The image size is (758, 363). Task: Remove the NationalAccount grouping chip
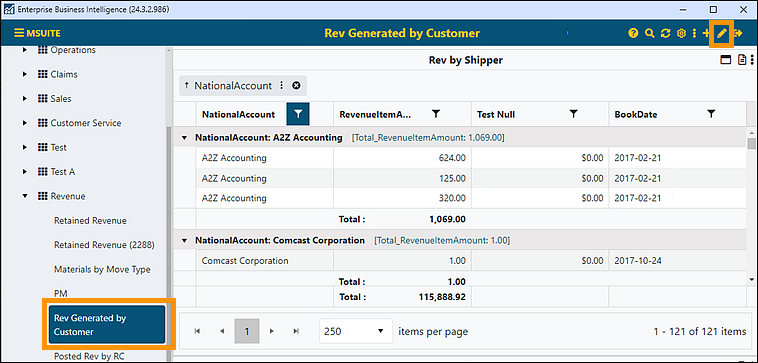pos(296,86)
